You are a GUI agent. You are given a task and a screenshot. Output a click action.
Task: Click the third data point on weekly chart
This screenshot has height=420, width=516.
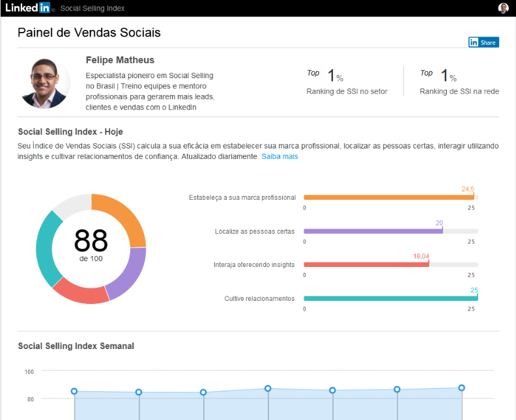click(203, 392)
